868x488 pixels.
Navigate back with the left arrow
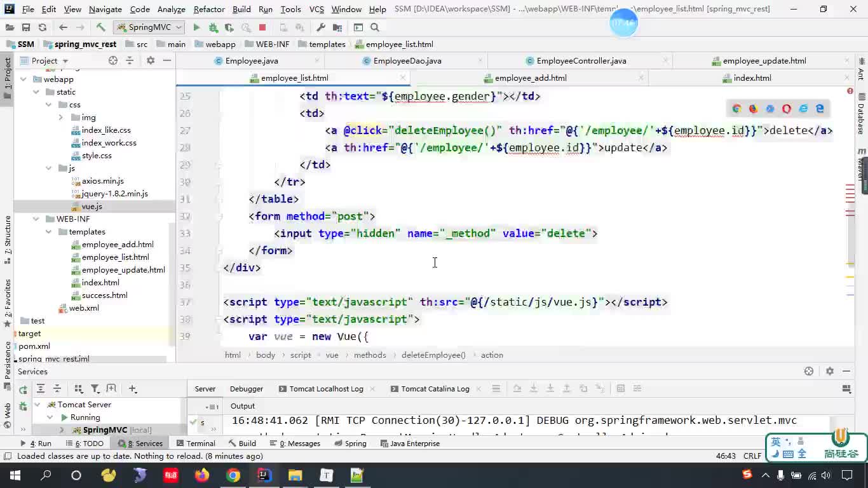point(63,27)
